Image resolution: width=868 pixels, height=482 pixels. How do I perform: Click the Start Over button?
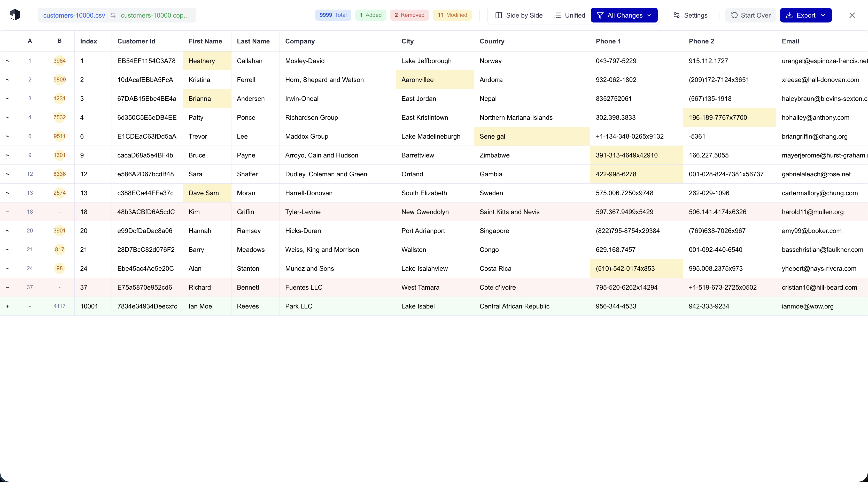coord(750,15)
